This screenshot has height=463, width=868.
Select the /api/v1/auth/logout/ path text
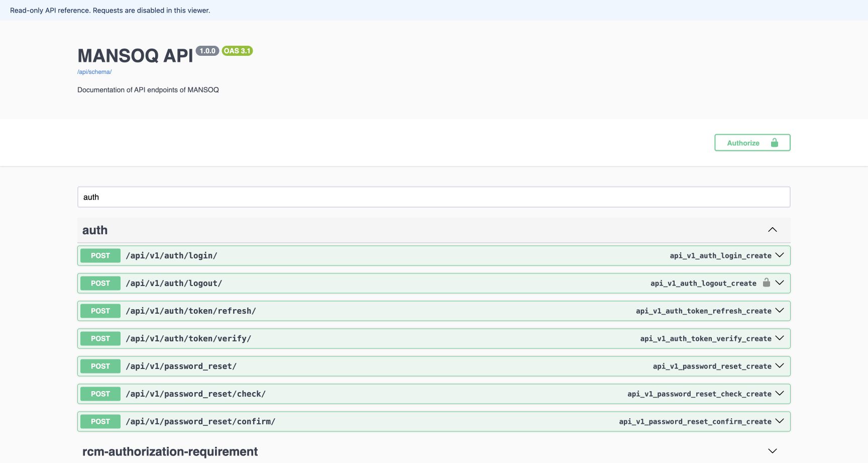pyautogui.click(x=174, y=283)
